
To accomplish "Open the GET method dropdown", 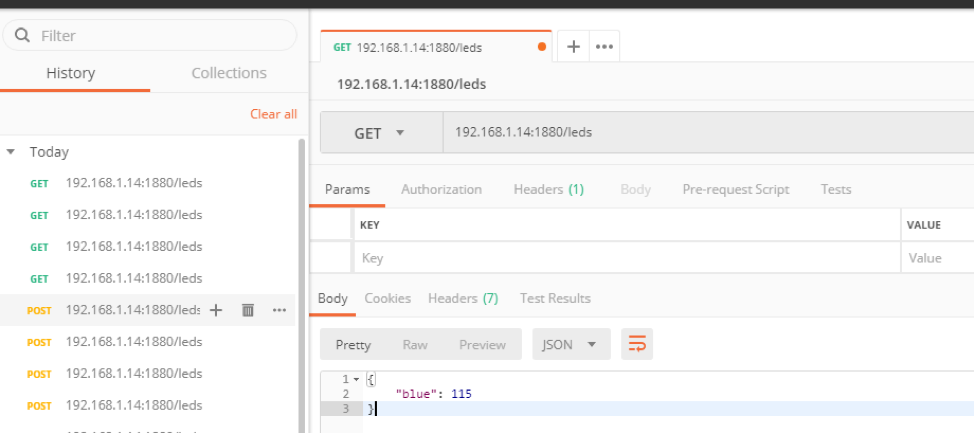I will [x=381, y=133].
